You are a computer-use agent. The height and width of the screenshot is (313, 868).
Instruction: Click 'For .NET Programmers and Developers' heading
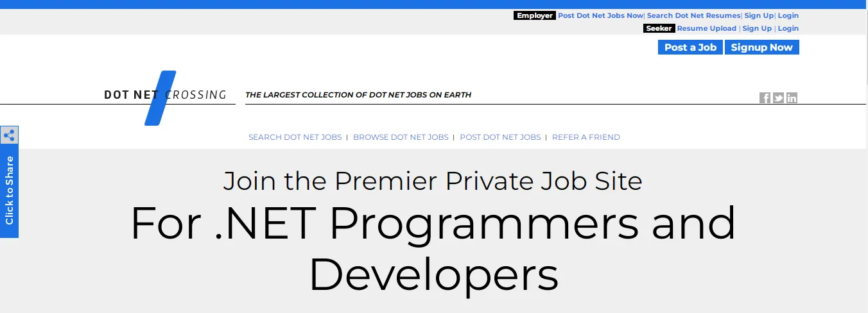pos(433,249)
